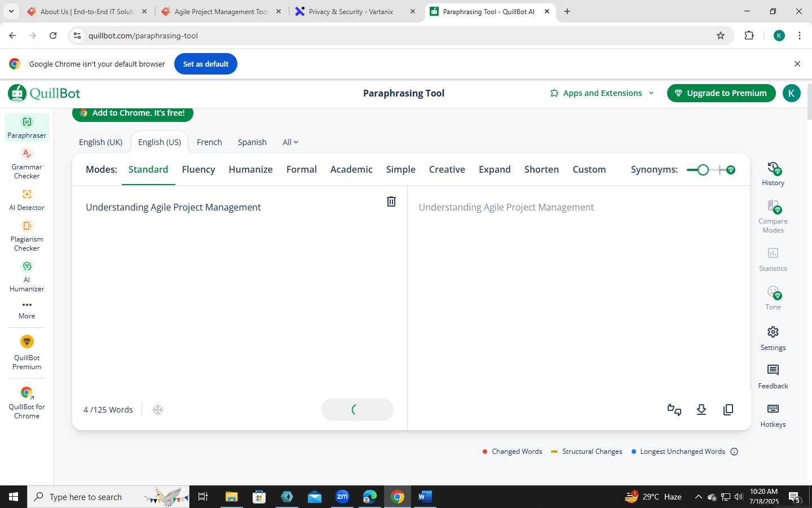Viewport: 812px width, 508px height.
Task: Open user profile avatar K in QuillBot
Action: 791,93
